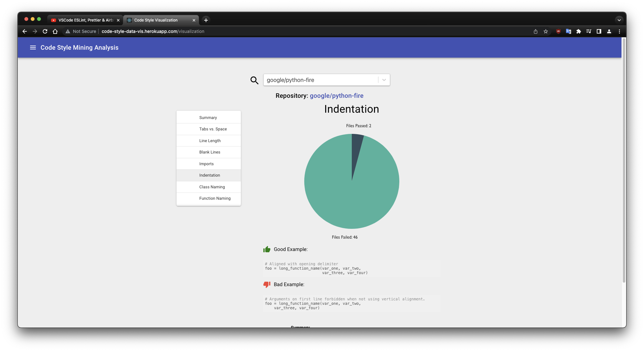The height and width of the screenshot is (351, 644).
Task: Open Chrome three-dot menu
Action: (619, 31)
